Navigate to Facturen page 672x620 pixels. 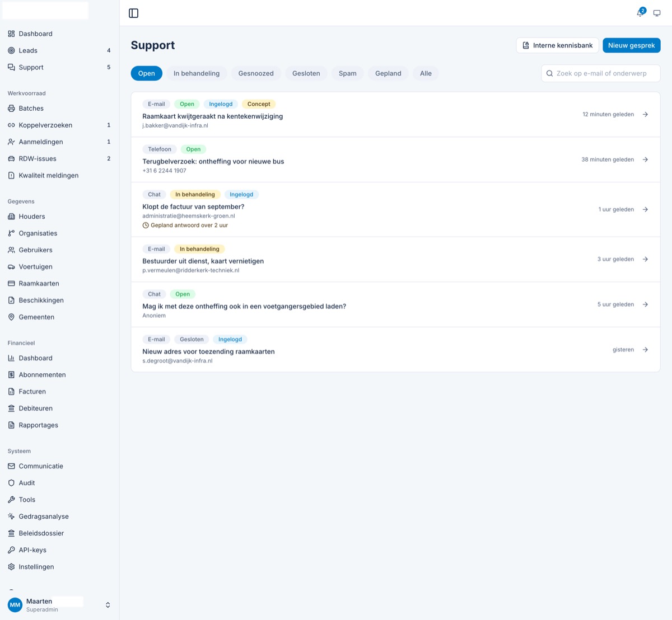pyautogui.click(x=59, y=392)
